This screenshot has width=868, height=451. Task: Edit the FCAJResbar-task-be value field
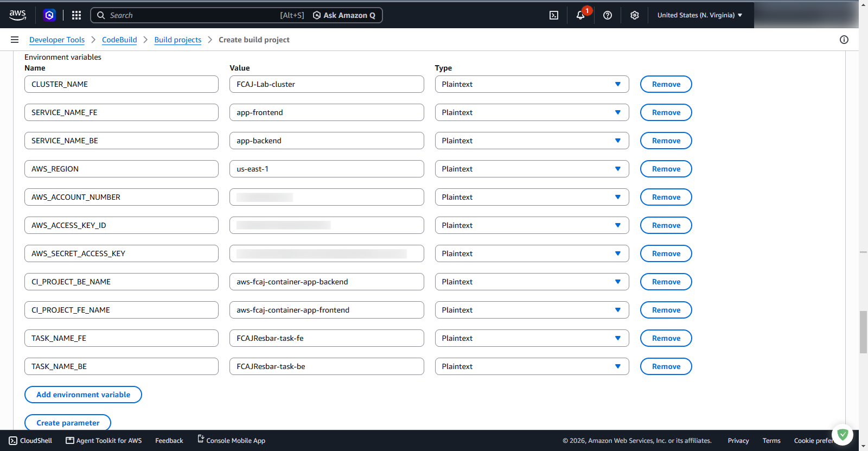[327, 366]
